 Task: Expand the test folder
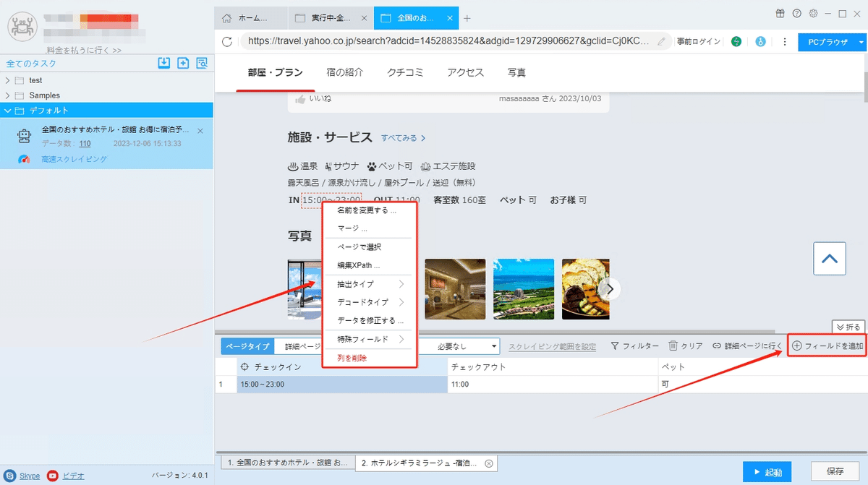click(7, 80)
